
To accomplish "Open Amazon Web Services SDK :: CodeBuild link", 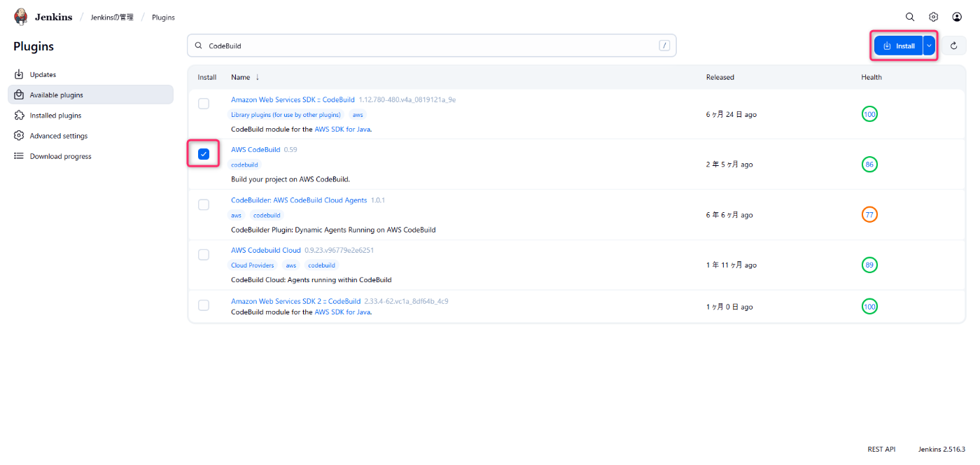I will pos(293,99).
